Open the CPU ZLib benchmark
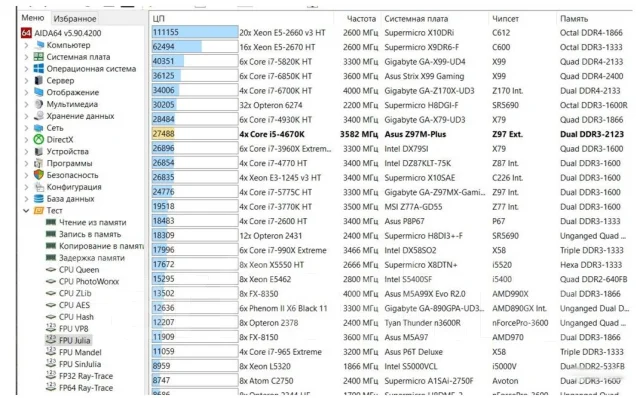The height and width of the screenshot is (398, 640). (75, 293)
